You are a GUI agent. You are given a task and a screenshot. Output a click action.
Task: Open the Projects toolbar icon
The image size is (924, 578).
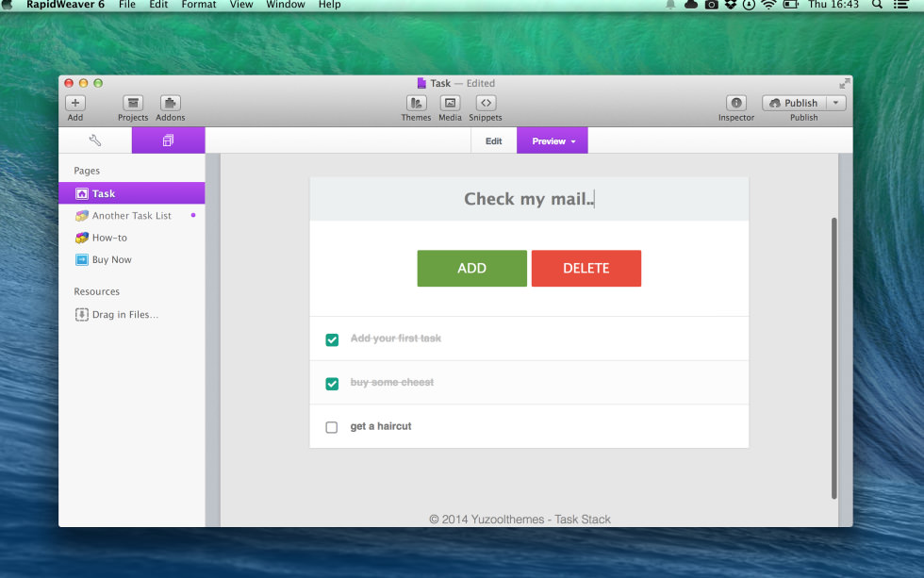pyautogui.click(x=133, y=103)
